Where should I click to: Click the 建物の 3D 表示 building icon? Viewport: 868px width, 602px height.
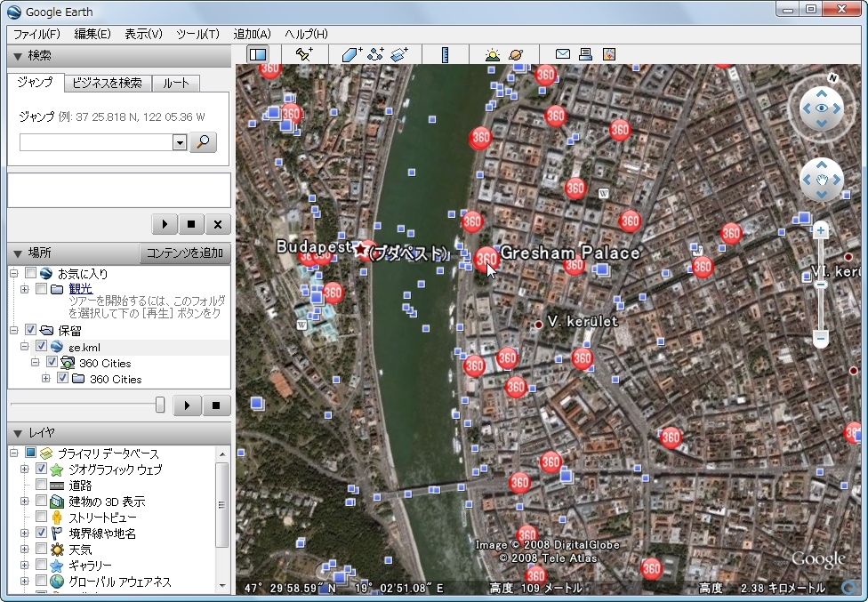click(x=56, y=502)
